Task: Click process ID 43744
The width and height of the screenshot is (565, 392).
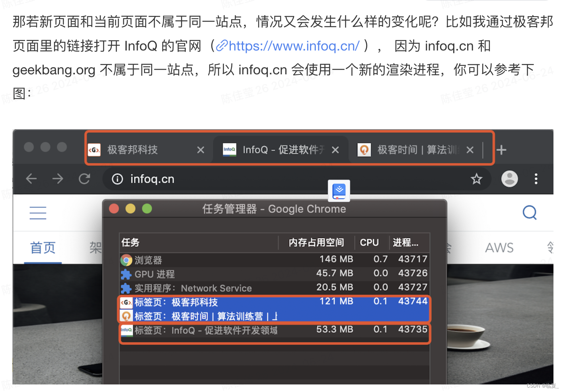Action: coord(413,301)
